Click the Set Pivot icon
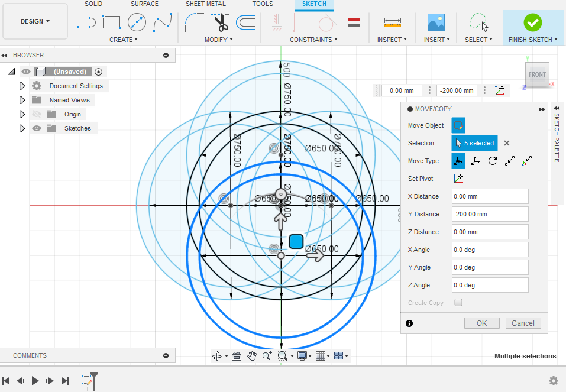 pos(458,179)
